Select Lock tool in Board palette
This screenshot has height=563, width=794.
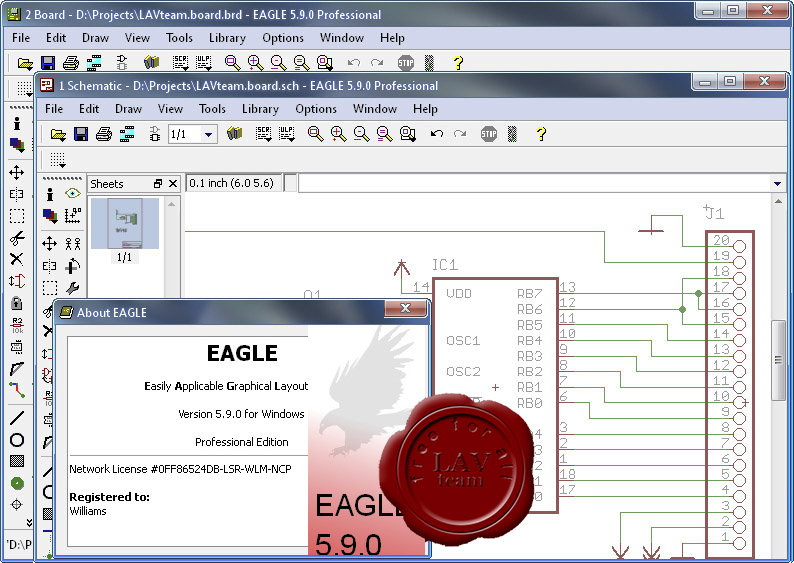pos(17,303)
